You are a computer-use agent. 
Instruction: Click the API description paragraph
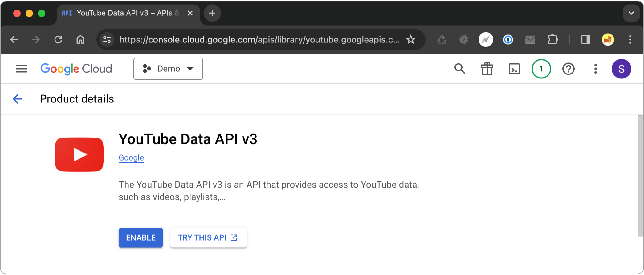269,191
